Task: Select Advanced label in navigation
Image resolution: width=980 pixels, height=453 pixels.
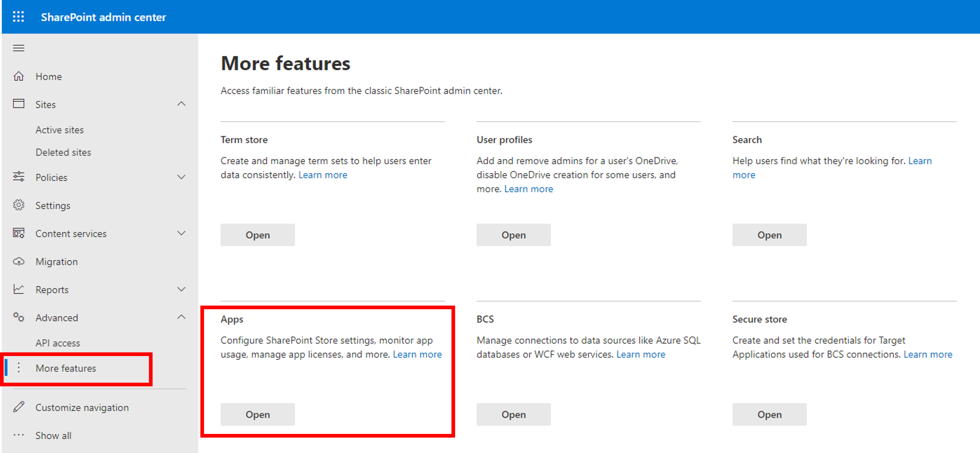Action: [x=57, y=318]
